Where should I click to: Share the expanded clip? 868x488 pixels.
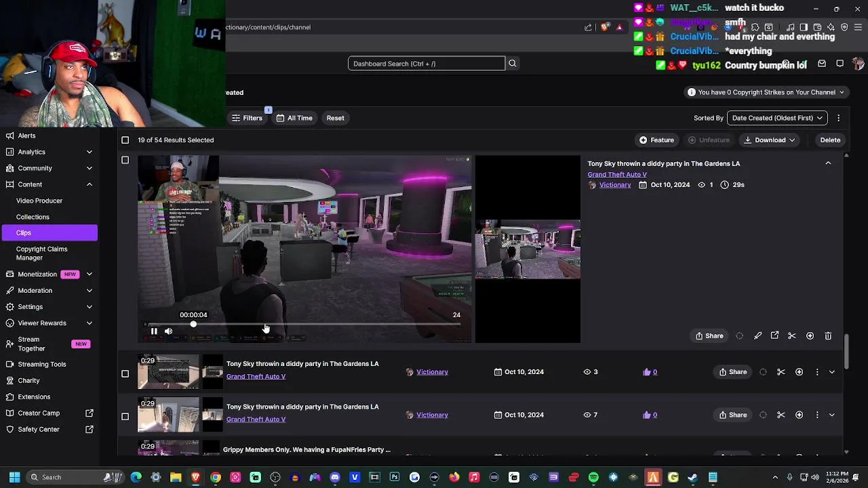(709, 336)
